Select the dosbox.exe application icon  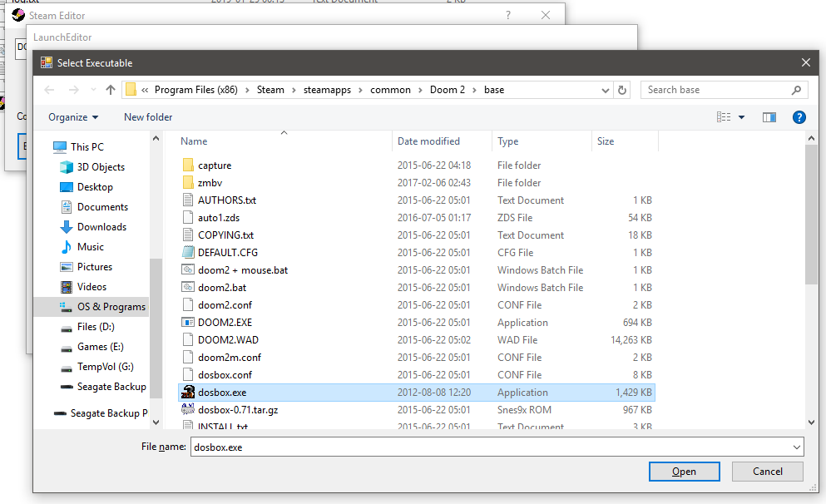point(188,393)
